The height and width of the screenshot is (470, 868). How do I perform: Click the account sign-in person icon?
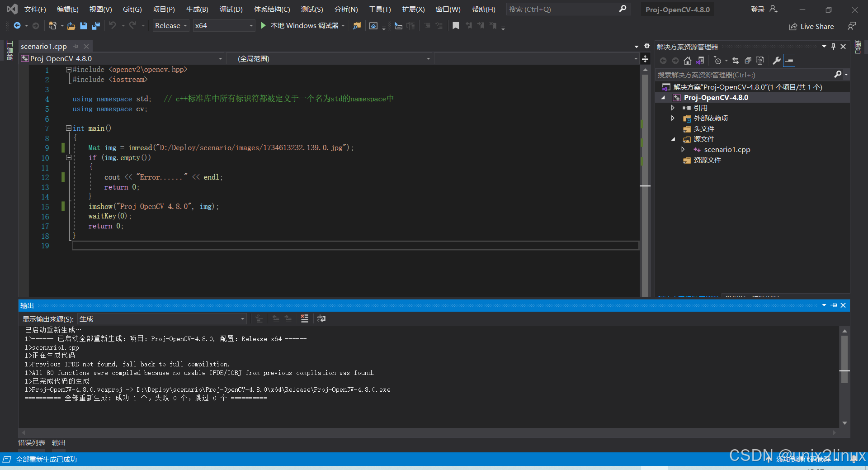774,9
